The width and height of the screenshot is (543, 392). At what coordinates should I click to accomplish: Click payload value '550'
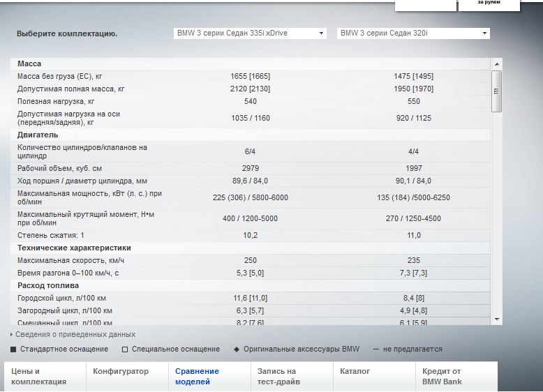[x=414, y=101]
